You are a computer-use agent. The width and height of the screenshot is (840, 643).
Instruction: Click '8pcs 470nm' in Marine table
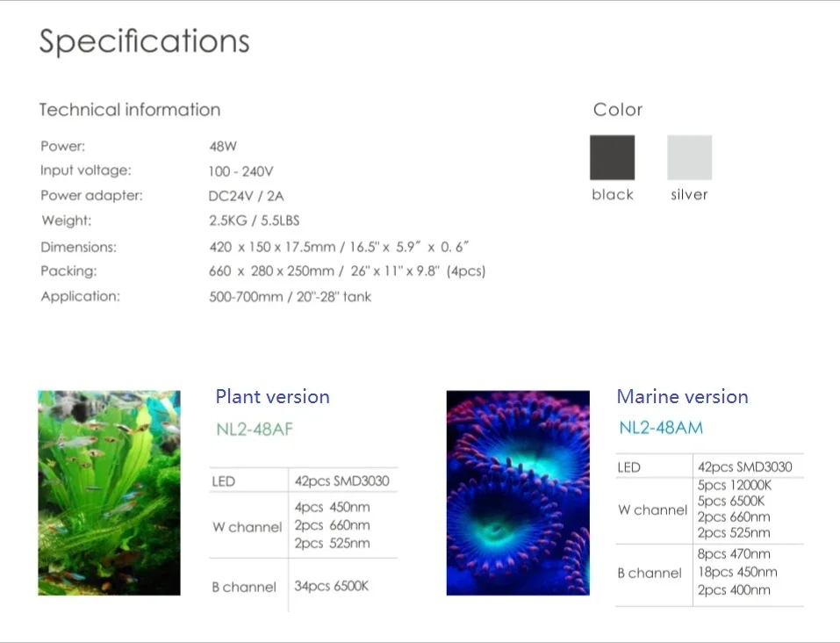click(x=734, y=554)
